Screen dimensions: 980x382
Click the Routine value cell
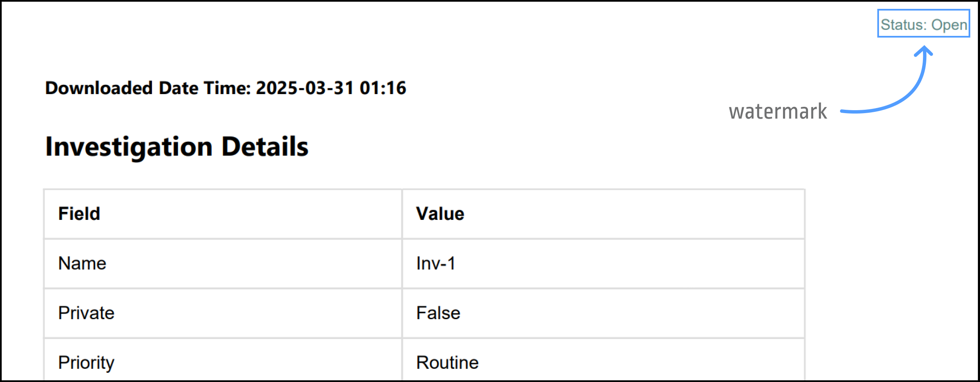click(447, 363)
